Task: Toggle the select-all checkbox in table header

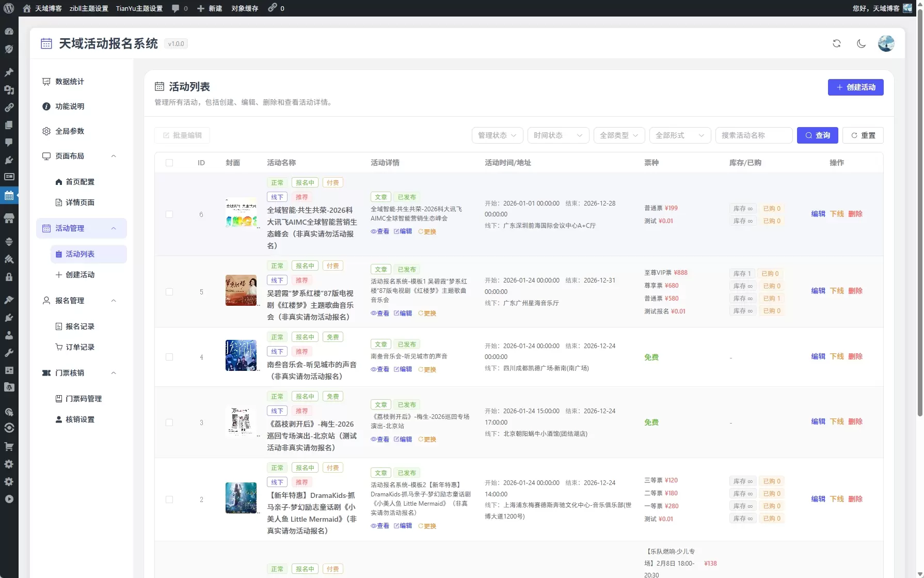Action: [x=169, y=163]
